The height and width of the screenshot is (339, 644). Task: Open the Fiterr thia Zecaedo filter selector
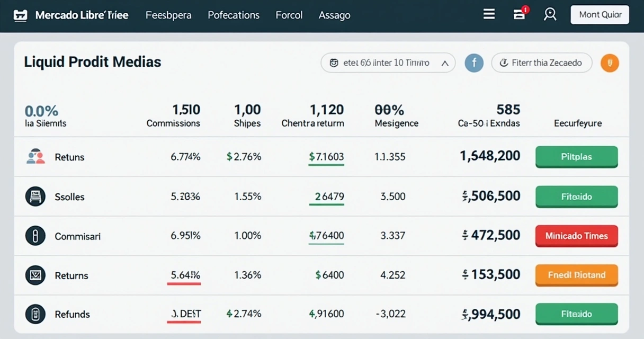[x=541, y=63]
